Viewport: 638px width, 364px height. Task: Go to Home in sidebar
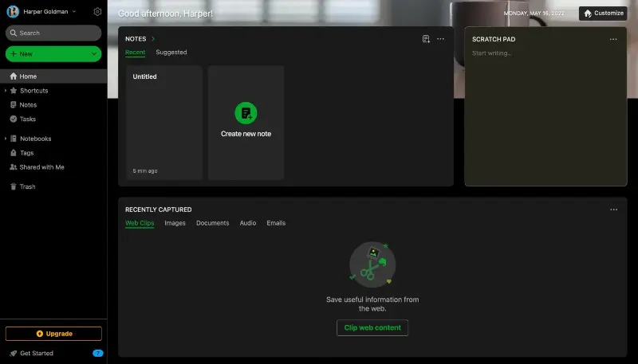pos(53,76)
